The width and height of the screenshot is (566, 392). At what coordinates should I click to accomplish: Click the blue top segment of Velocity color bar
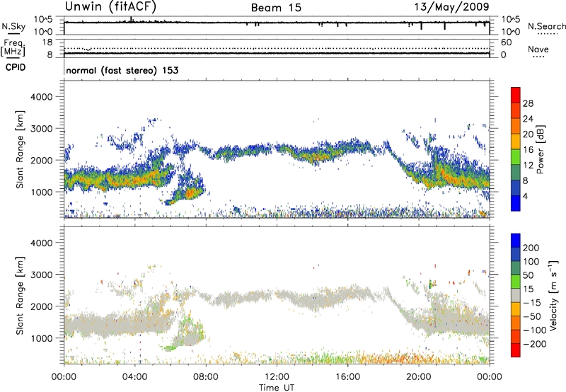tap(516, 241)
